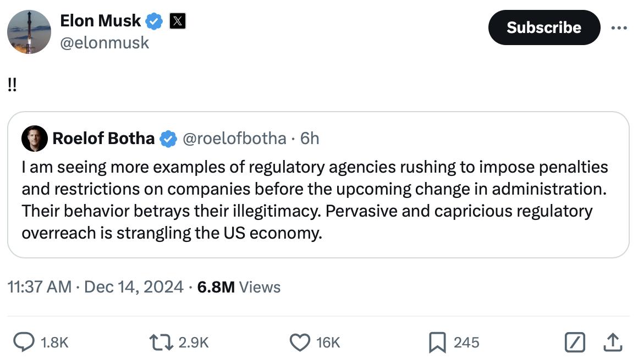Open the Elon Musk display name link
638x364 pixels.
pyautogui.click(x=101, y=21)
